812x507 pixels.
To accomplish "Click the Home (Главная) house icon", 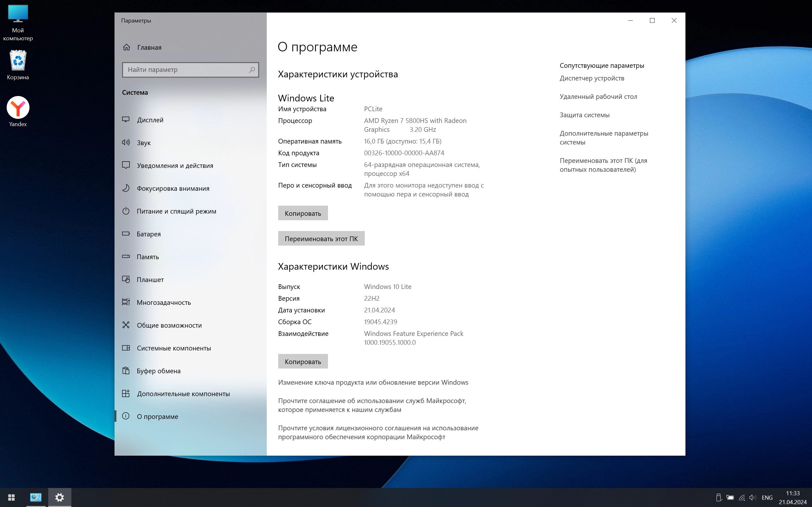I will pyautogui.click(x=126, y=47).
